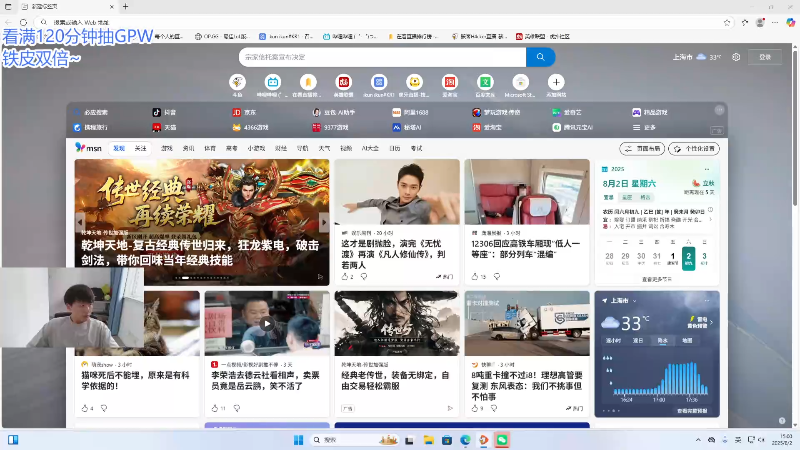This screenshot has width=800, height=450.
Task: Play the 李荣浩 岳云鹏 video
Action: 267,323
